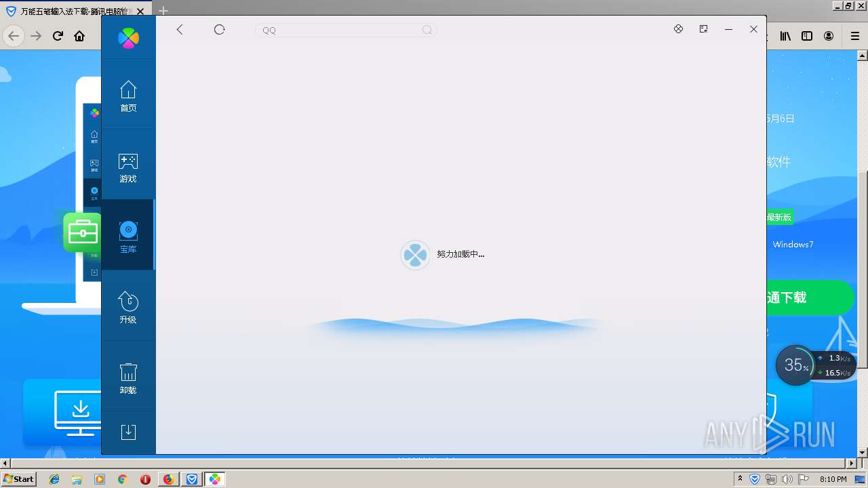Click the shield tray icon
The image size is (868, 488).
point(755,479)
